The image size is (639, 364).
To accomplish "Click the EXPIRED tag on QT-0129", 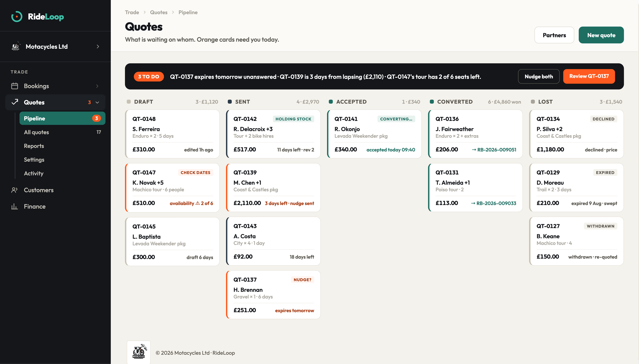I will point(605,172).
